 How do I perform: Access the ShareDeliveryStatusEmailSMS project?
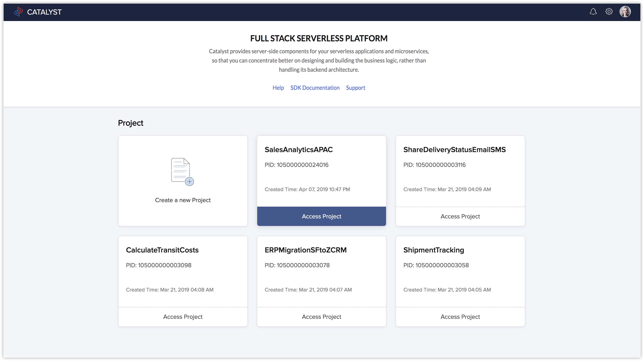point(460,216)
